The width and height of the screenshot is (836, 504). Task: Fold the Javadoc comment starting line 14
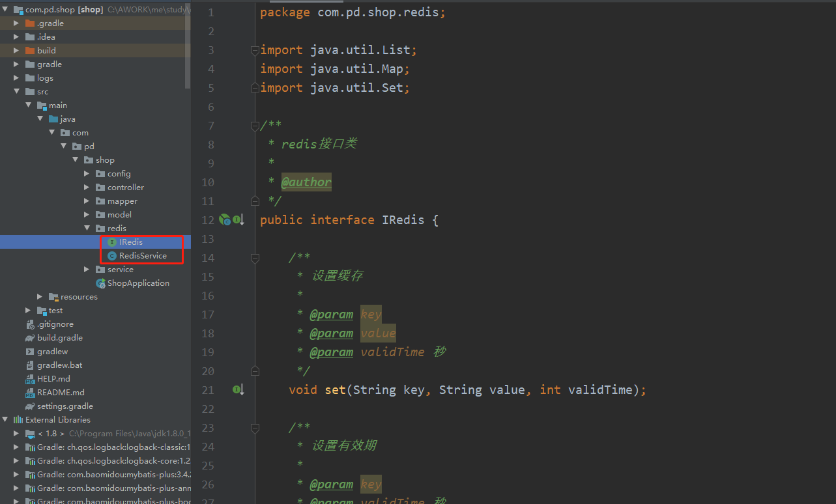point(255,258)
